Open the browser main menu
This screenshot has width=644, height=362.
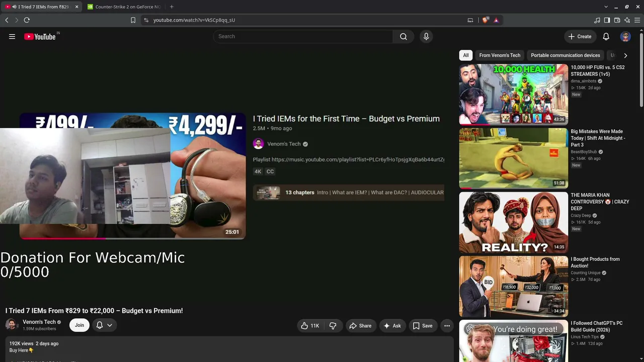(x=637, y=20)
